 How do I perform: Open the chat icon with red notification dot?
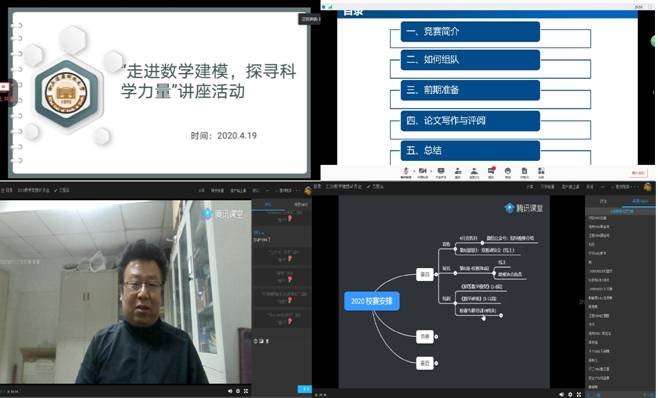[491, 171]
